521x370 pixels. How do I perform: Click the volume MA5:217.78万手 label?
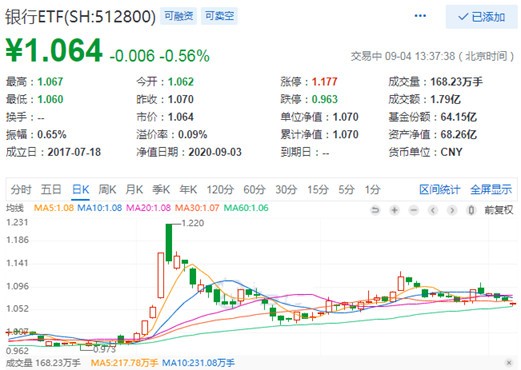pos(124,363)
